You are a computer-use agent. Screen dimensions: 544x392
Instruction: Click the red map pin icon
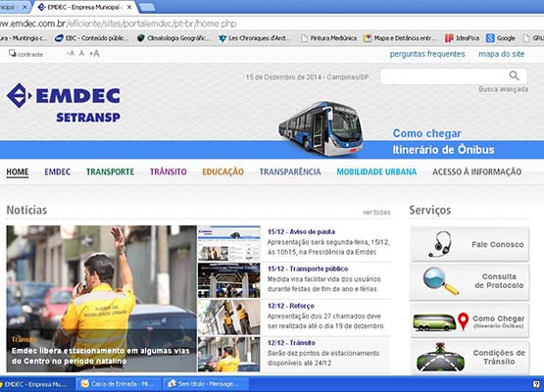point(464,321)
